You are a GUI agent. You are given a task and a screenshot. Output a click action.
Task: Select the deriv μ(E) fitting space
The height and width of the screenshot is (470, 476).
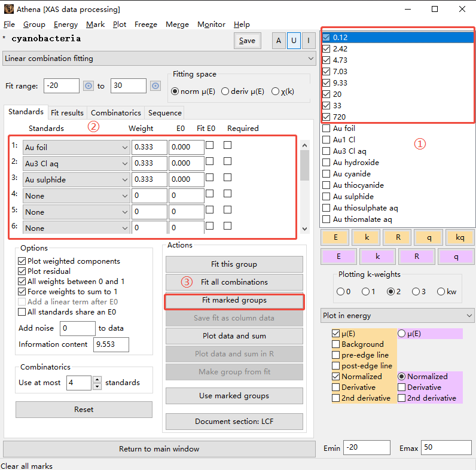[x=225, y=91]
